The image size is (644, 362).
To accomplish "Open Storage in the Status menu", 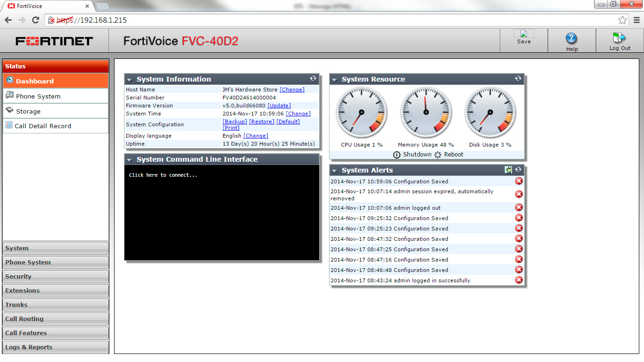I will (x=56, y=111).
